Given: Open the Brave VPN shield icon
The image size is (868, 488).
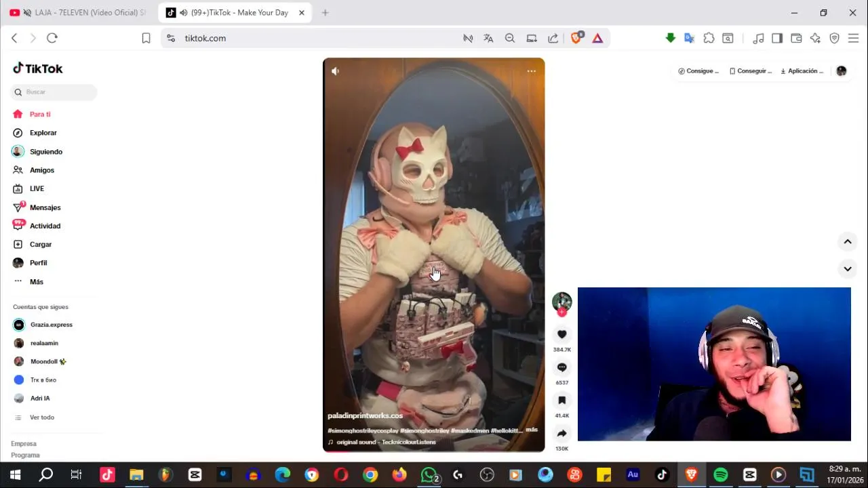Looking at the screenshot, I should (x=835, y=38).
